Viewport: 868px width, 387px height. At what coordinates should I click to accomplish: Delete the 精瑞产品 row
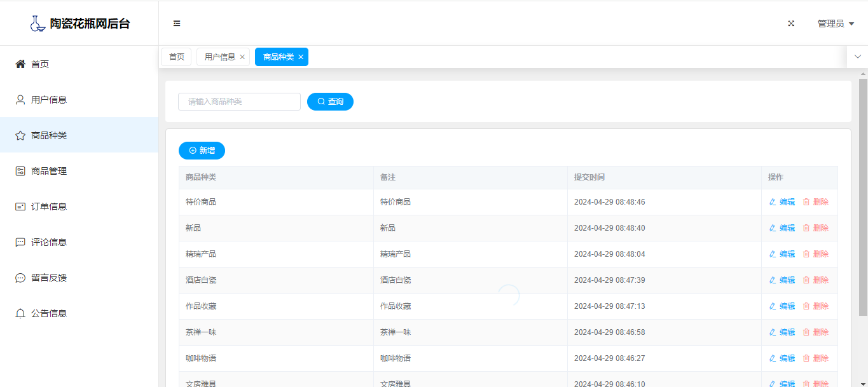coord(816,254)
